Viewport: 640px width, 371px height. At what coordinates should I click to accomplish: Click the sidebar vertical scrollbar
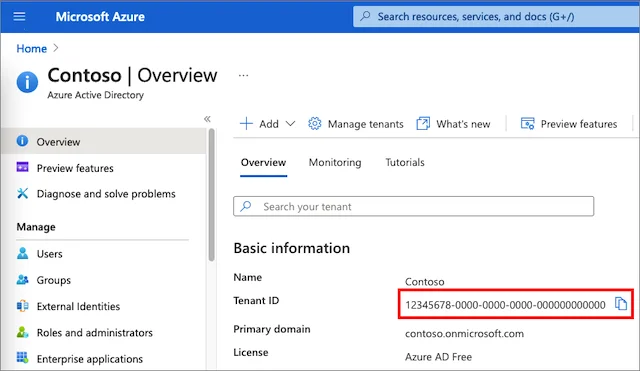(x=211, y=195)
